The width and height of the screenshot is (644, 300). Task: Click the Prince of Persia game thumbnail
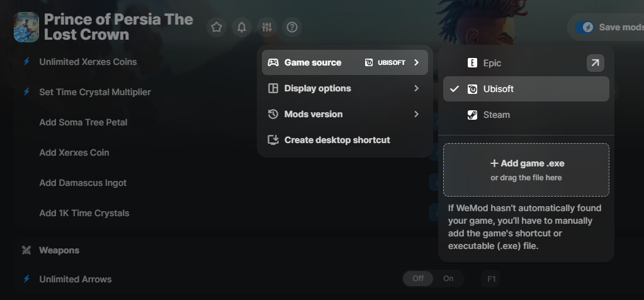pyautogui.click(x=26, y=27)
